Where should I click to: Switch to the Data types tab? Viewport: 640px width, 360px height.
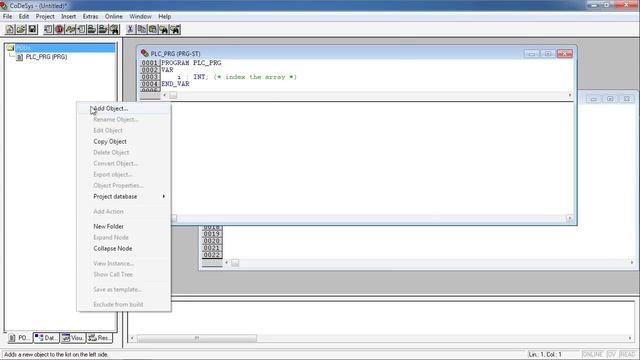(x=47, y=338)
